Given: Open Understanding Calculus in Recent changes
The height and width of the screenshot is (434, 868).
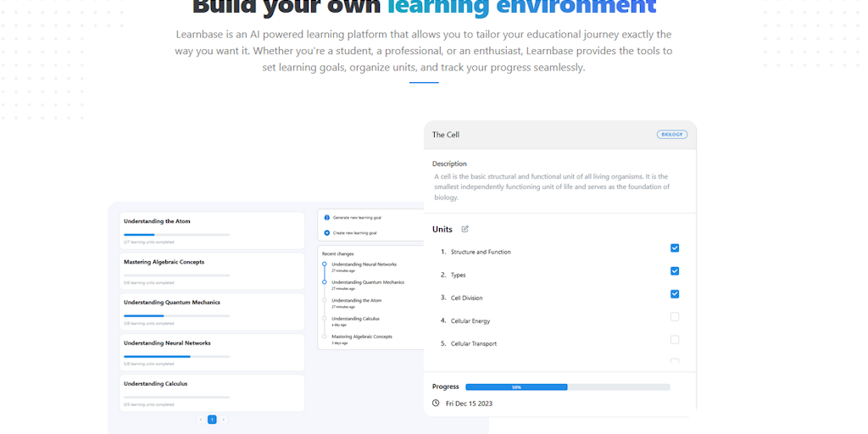Looking at the screenshot, I should pyautogui.click(x=355, y=319).
